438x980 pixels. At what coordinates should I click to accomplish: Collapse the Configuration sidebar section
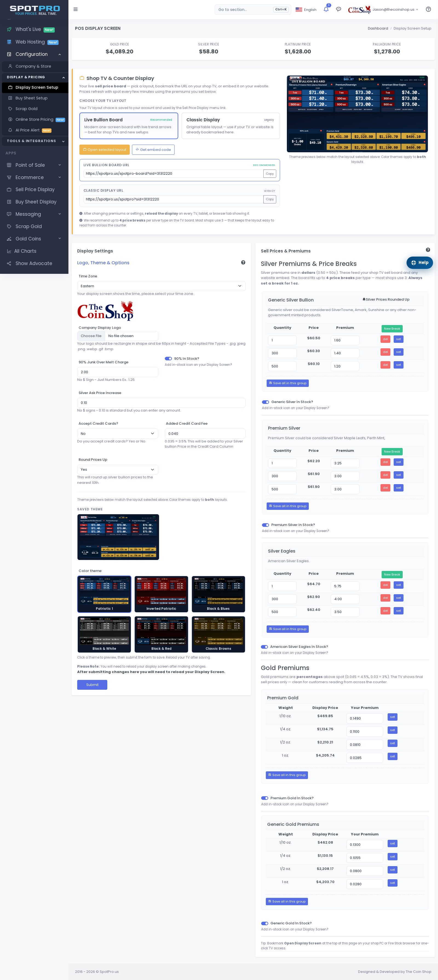(34, 54)
